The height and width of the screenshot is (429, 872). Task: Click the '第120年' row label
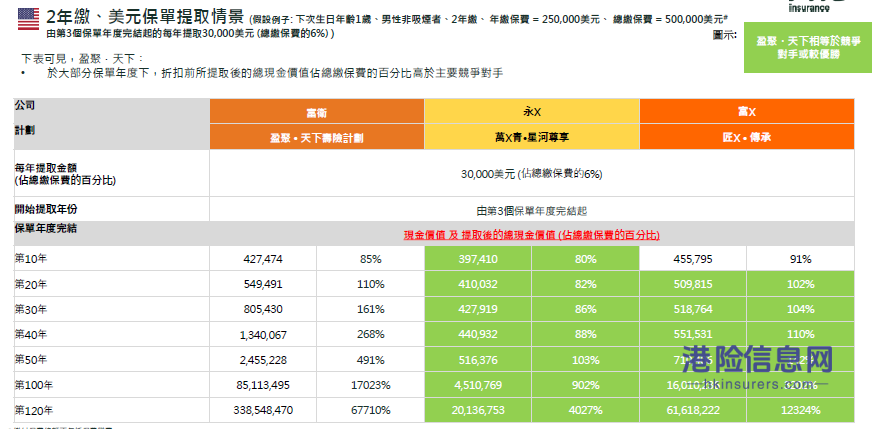pyautogui.click(x=33, y=410)
